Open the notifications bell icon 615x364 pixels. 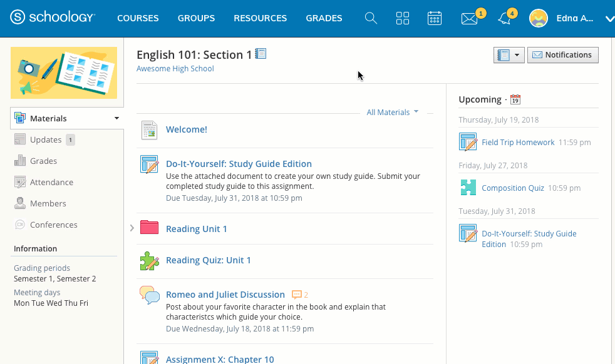coord(504,18)
